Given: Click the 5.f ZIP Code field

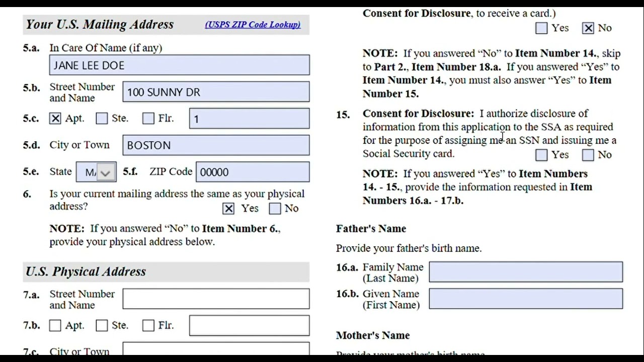Looking at the screenshot, I should click(x=253, y=172).
